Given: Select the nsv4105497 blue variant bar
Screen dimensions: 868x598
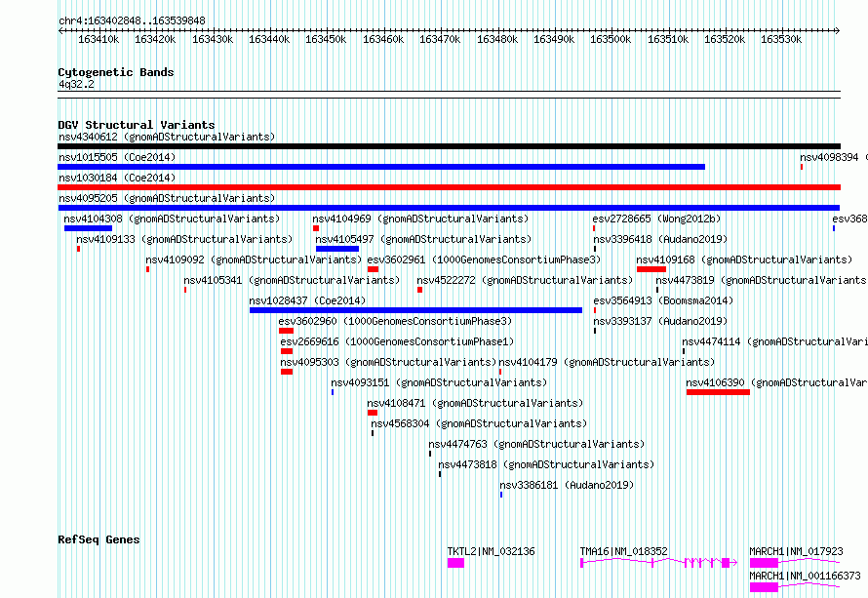Looking at the screenshot, I should pos(337,249).
